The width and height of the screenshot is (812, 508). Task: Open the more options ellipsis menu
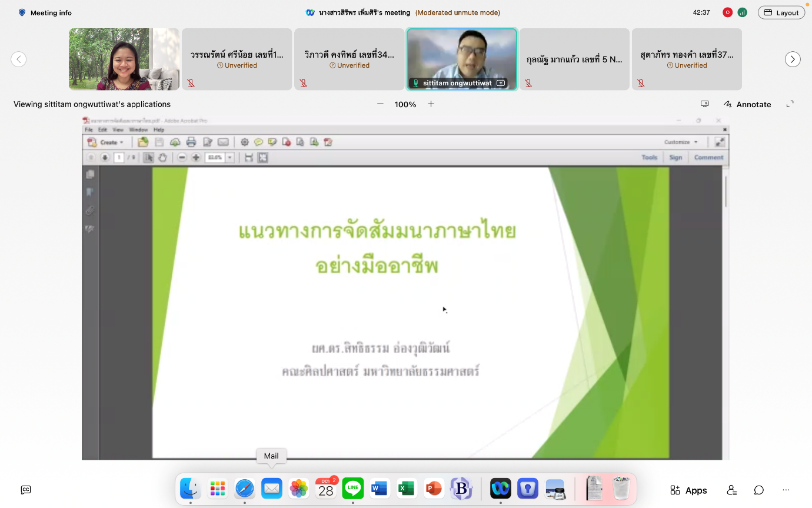[x=786, y=490]
